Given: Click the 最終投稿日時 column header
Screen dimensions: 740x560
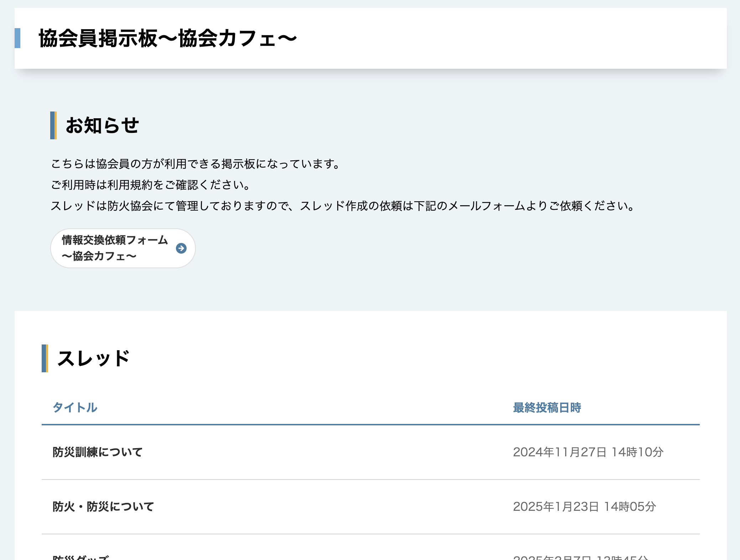Looking at the screenshot, I should [547, 408].
